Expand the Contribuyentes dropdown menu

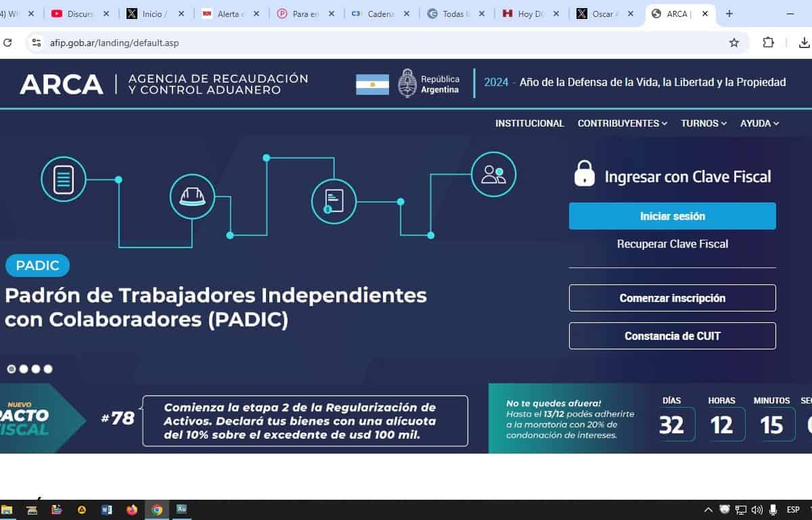623,123
